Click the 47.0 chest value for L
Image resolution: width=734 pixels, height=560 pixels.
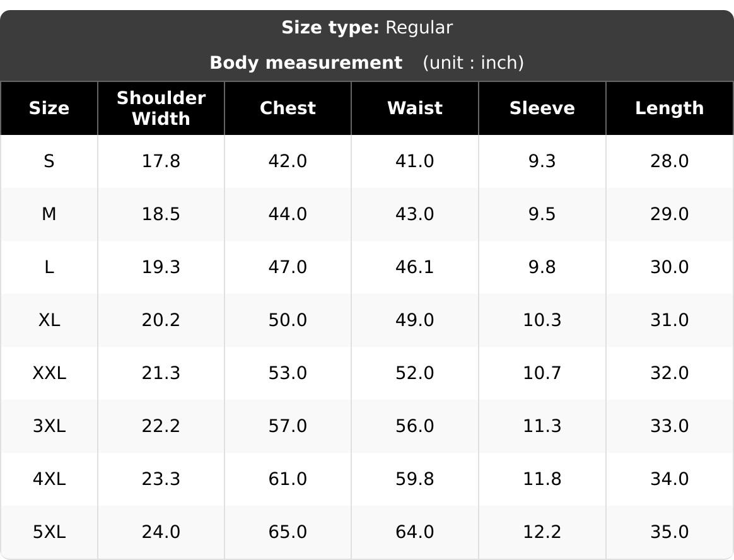coord(288,267)
